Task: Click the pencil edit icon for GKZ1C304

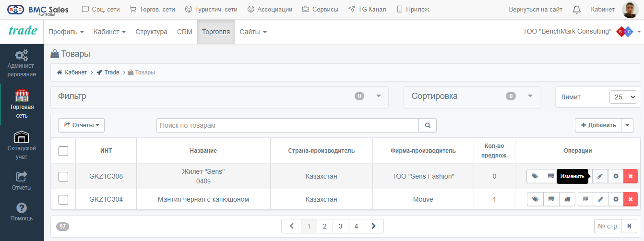Action: coord(600,199)
